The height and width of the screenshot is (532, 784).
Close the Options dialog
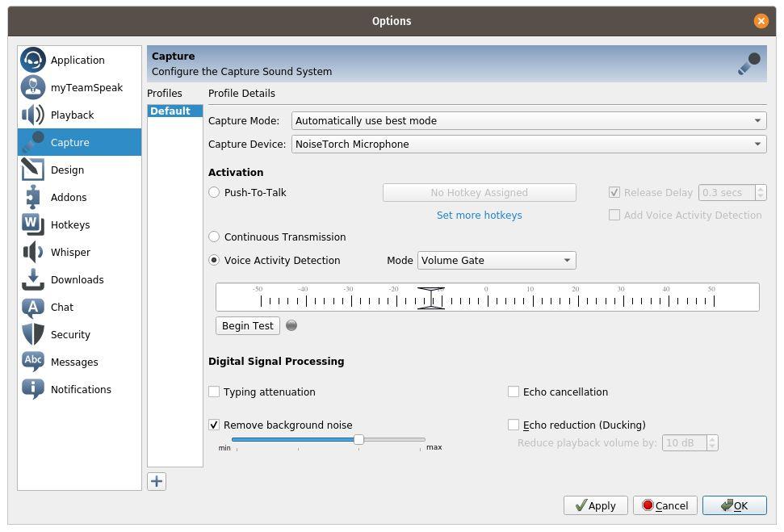[x=761, y=21]
